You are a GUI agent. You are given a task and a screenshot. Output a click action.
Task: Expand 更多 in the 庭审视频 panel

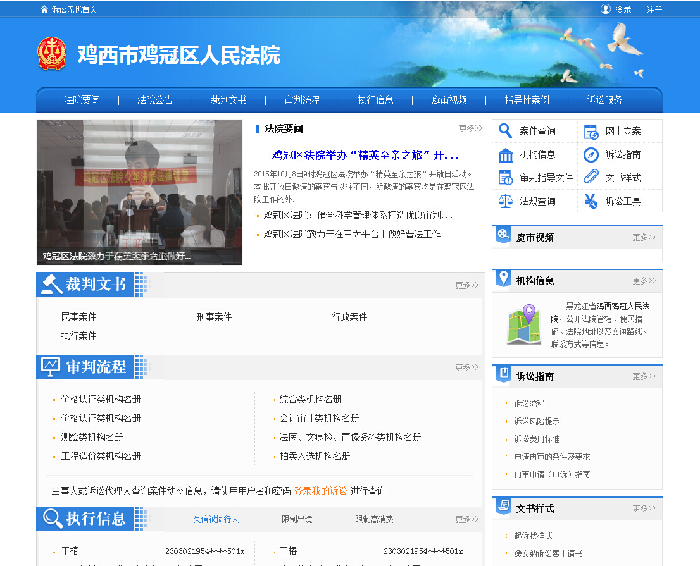[x=644, y=238]
